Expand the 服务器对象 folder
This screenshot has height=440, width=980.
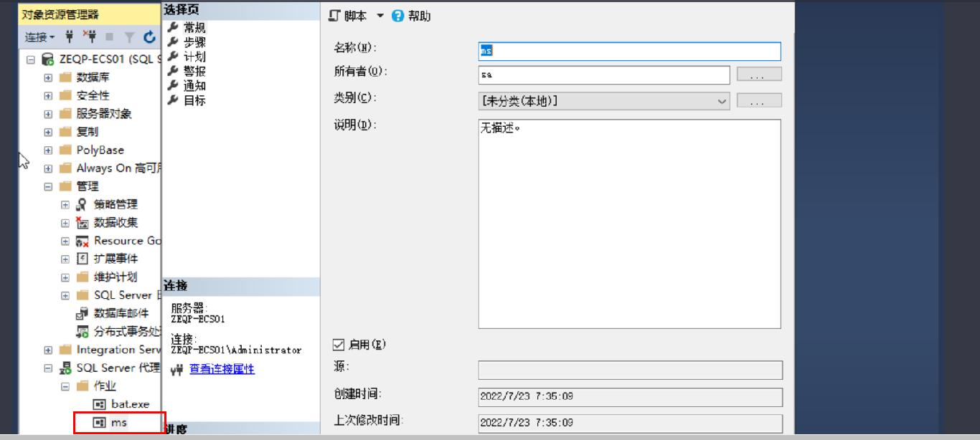click(48, 114)
